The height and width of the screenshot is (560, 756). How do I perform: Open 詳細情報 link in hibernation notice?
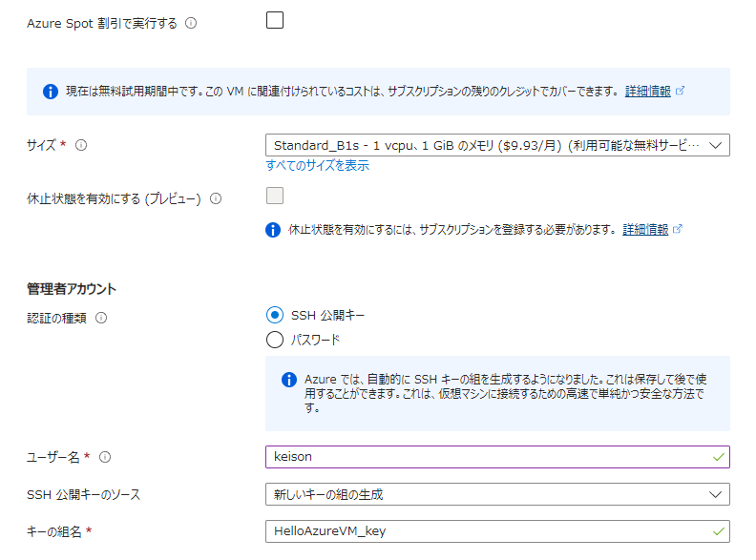click(645, 229)
